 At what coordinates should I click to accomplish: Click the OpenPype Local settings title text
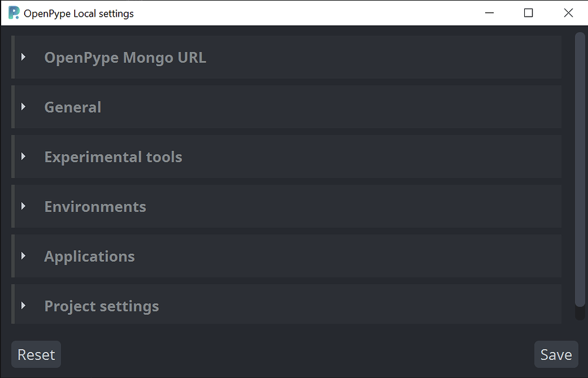79,13
